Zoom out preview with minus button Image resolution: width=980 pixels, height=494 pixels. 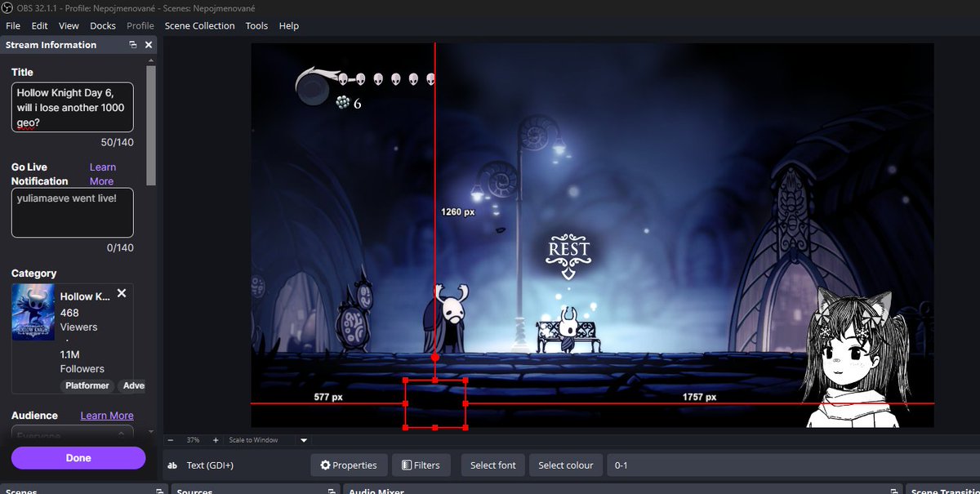[x=171, y=440]
